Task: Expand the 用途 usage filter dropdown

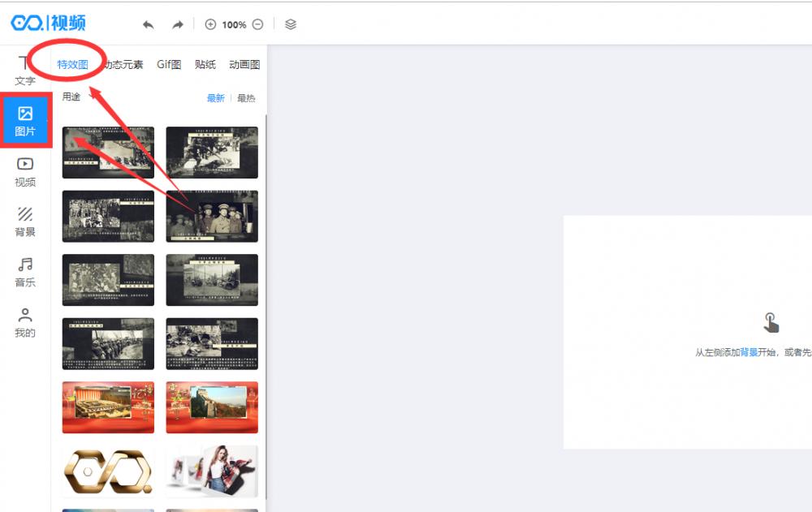Action: [75, 97]
